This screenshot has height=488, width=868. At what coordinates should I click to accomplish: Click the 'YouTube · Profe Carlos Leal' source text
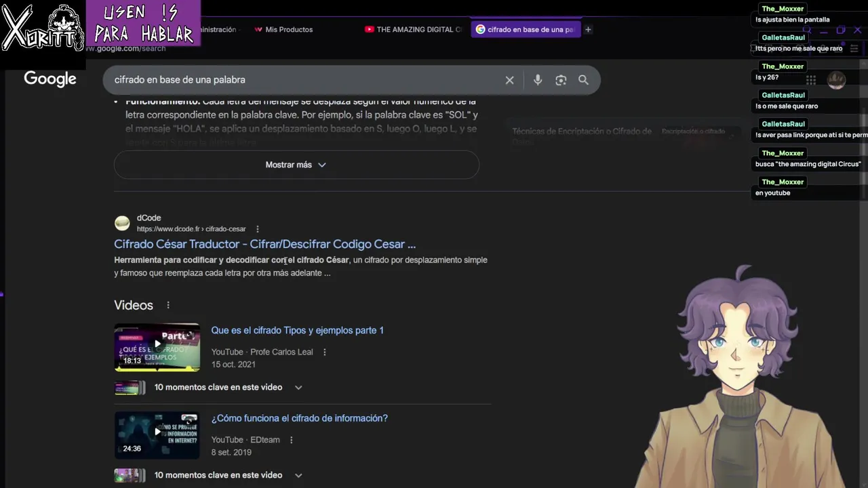tap(262, 352)
